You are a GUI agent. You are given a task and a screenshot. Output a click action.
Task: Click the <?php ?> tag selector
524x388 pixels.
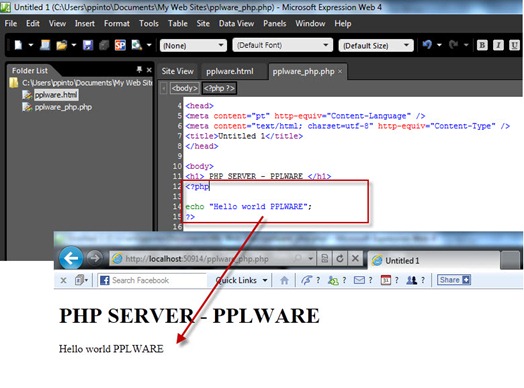(219, 88)
